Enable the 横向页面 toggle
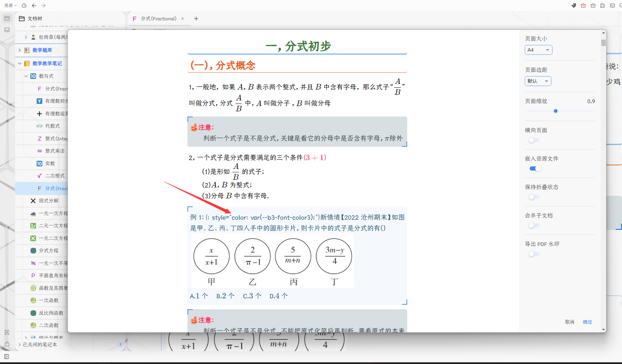 click(x=534, y=140)
